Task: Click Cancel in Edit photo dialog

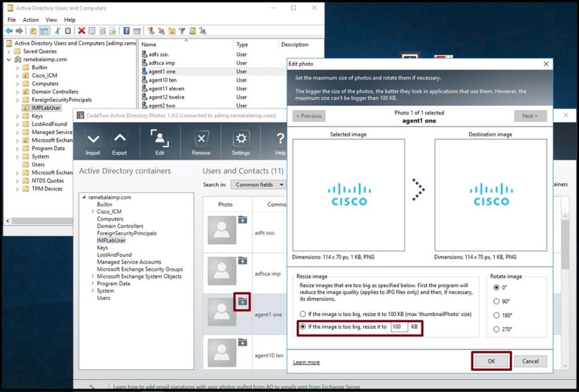Action: point(530,361)
